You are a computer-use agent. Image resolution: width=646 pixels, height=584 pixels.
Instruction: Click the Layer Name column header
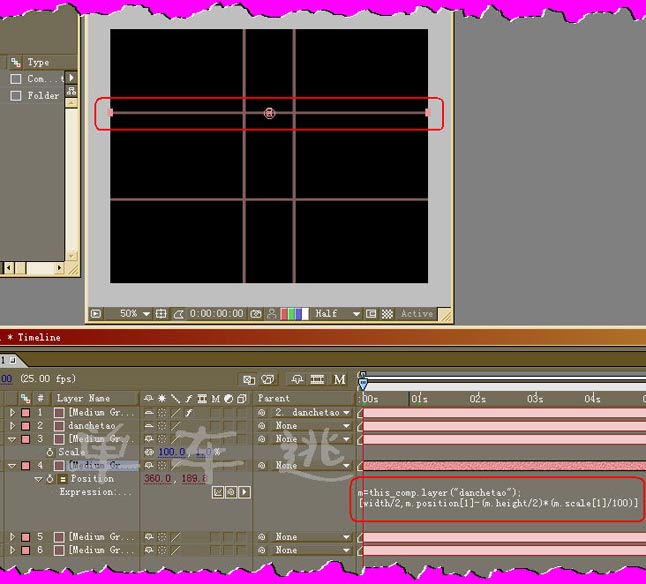click(83, 398)
